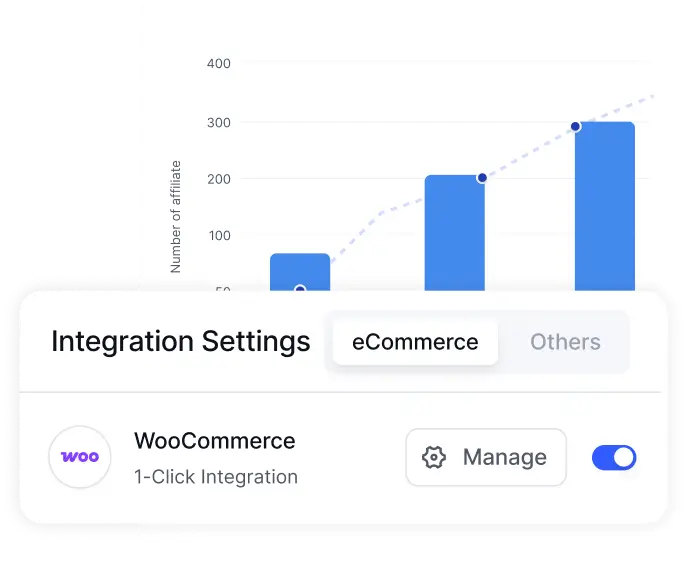Click the 1-Click Integration subtitle
687x562 pixels.
coord(216,477)
